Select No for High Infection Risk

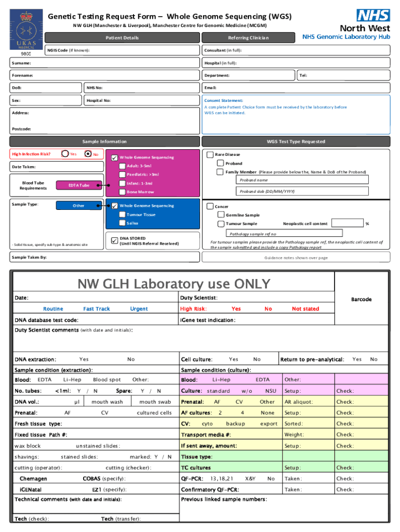[x=88, y=154]
